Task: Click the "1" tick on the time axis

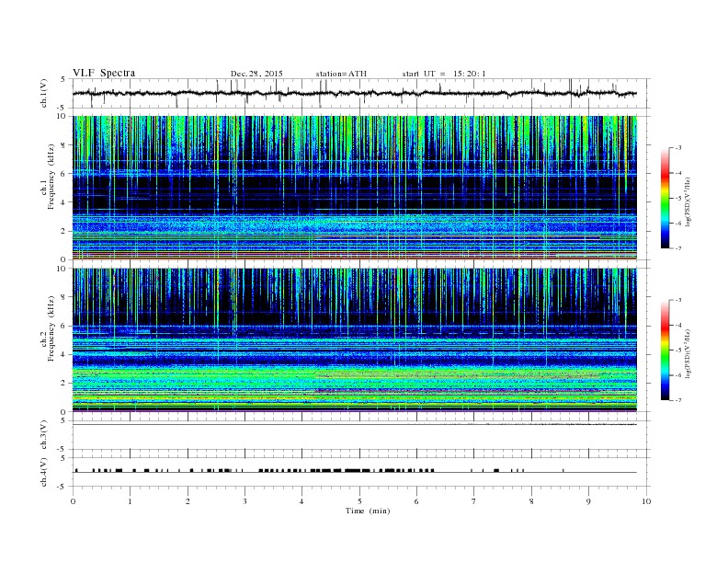Action: (131, 501)
